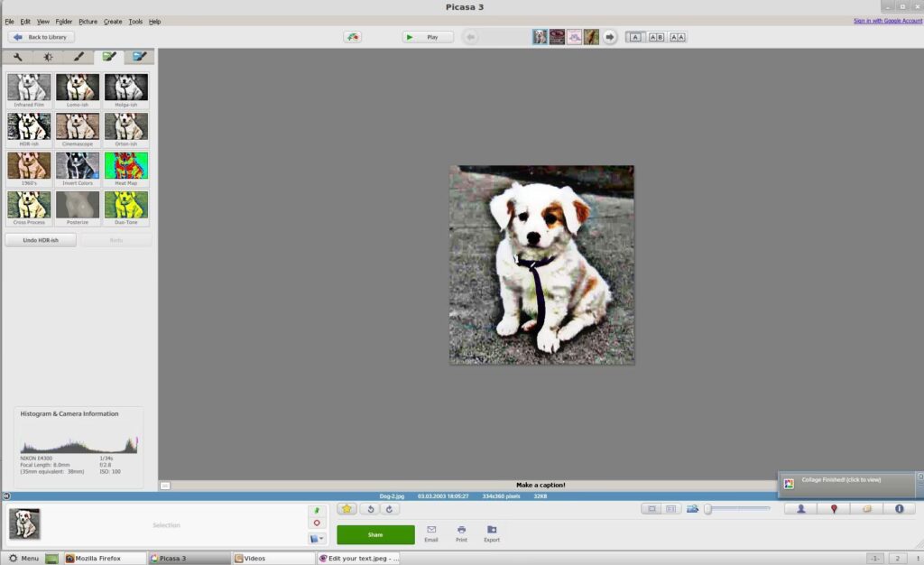Apply the Heat Map effect

(125, 167)
